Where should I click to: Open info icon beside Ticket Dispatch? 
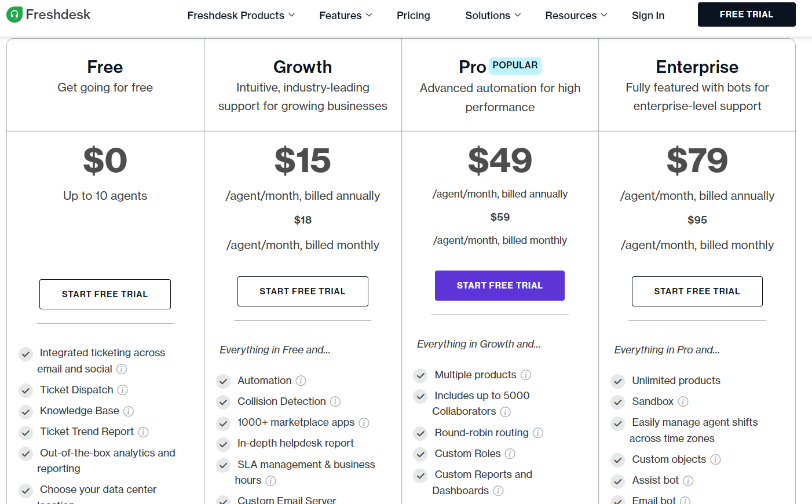click(123, 390)
